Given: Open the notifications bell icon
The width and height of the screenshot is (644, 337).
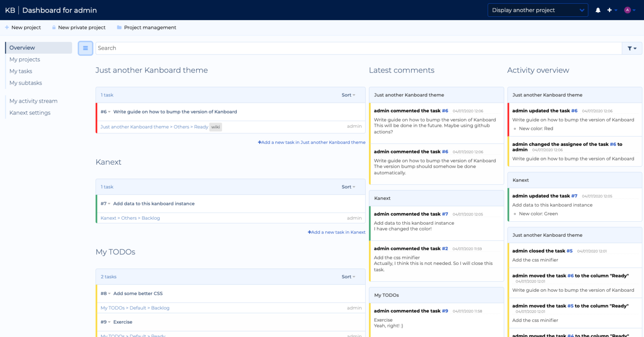Looking at the screenshot, I should 598,10.
